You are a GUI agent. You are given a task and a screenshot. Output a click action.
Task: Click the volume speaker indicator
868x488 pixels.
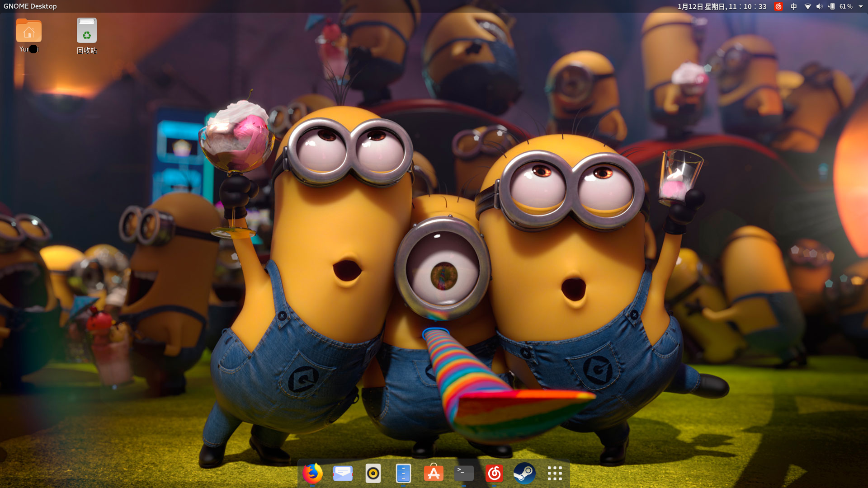point(819,6)
